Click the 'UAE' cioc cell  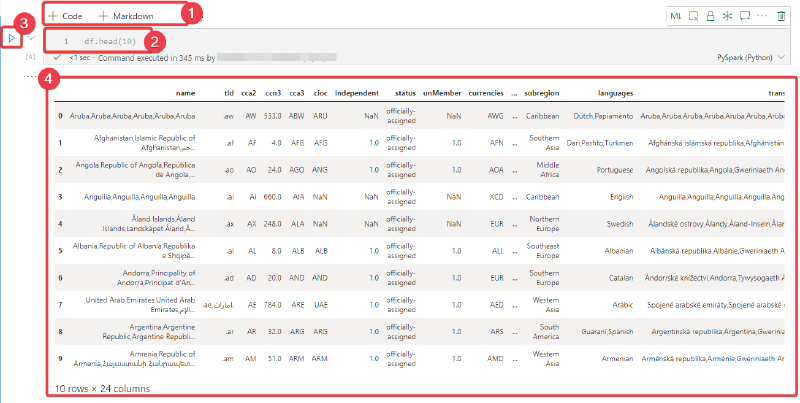321,305
